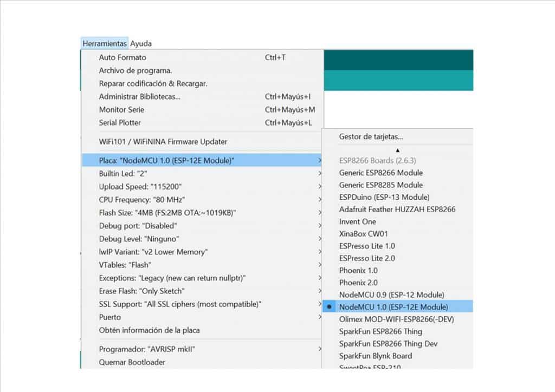Open Monitor Serie
Image resolution: width=555 pixels, height=392 pixels.
(121, 109)
